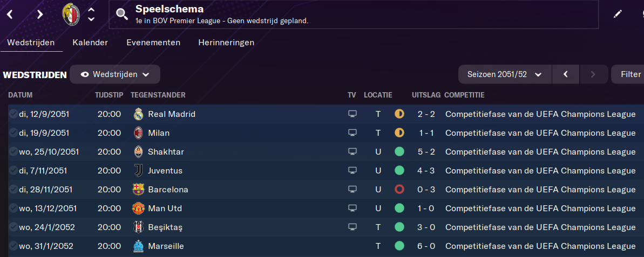Click the red loss indicator for Barcelona
The image size is (644, 257).
tap(399, 190)
